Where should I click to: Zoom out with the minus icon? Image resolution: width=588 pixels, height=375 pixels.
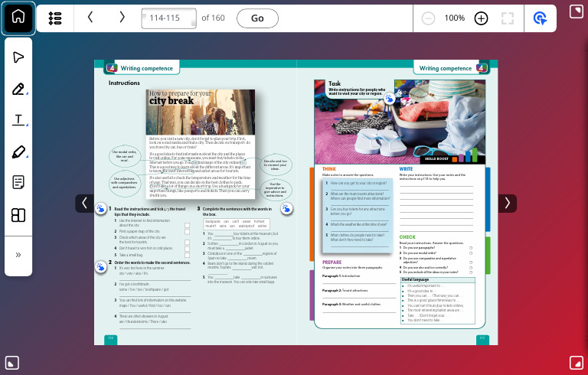[428, 18]
